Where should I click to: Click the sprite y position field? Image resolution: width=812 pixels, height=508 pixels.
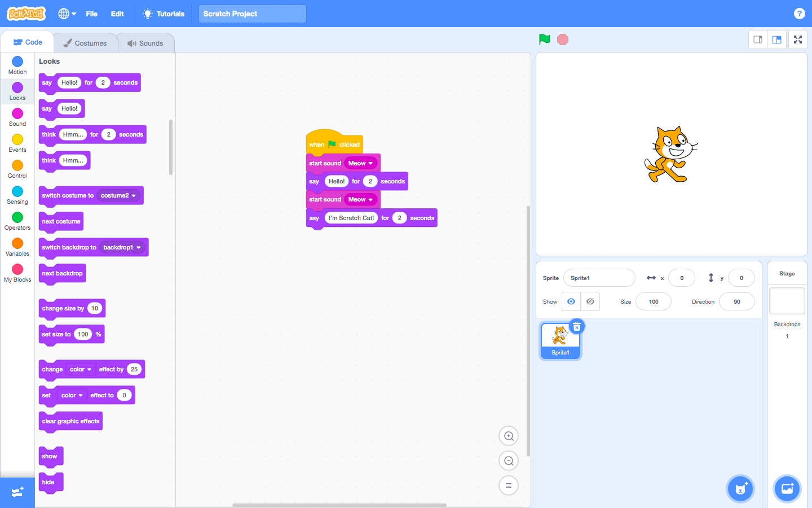pos(741,278)
